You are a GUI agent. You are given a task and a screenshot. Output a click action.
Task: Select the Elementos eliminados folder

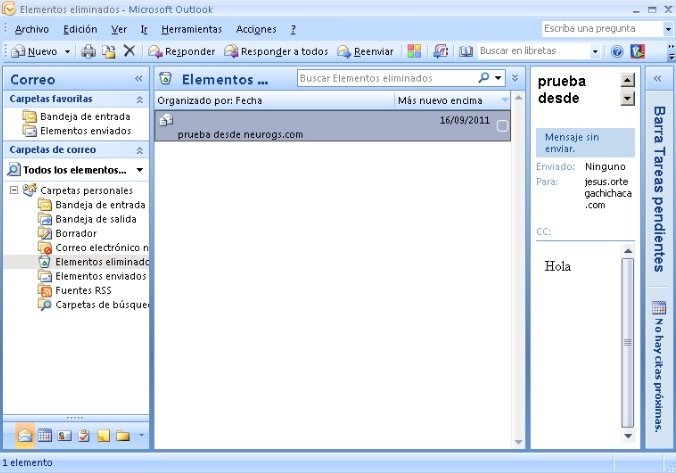(x=93, y=262)
